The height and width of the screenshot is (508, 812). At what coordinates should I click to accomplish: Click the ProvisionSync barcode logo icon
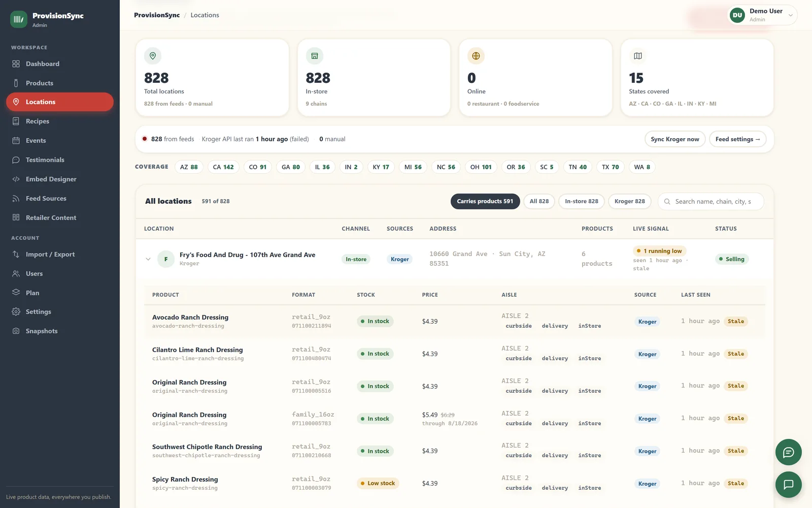click(x=19, y=19)
